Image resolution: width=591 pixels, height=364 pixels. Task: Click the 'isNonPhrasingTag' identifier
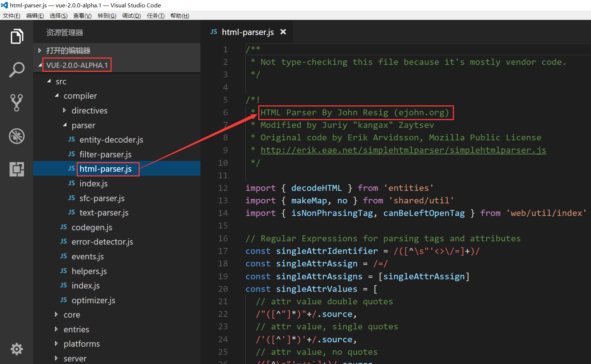(332, 213)
